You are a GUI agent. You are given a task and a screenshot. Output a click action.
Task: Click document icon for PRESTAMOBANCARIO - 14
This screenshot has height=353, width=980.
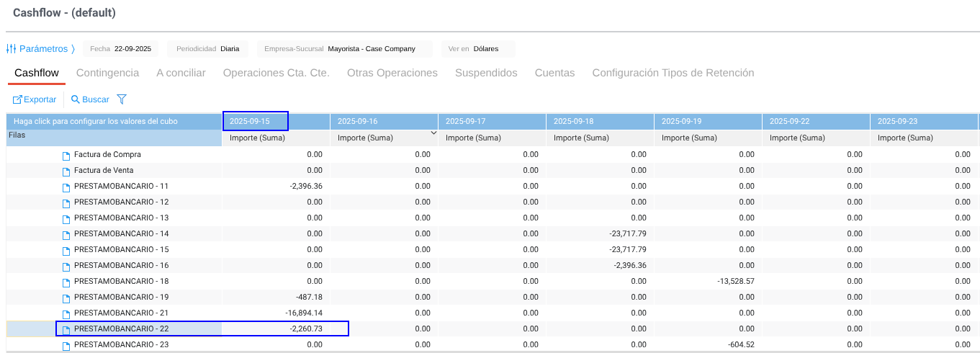pyautogui.click(x=66, y=234)
